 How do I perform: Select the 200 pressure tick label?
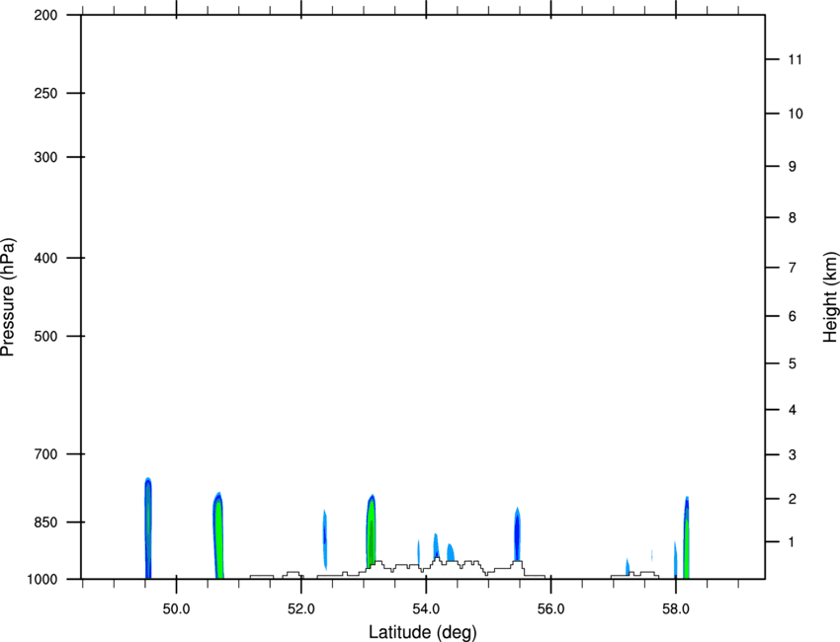(x=45, y=15)
